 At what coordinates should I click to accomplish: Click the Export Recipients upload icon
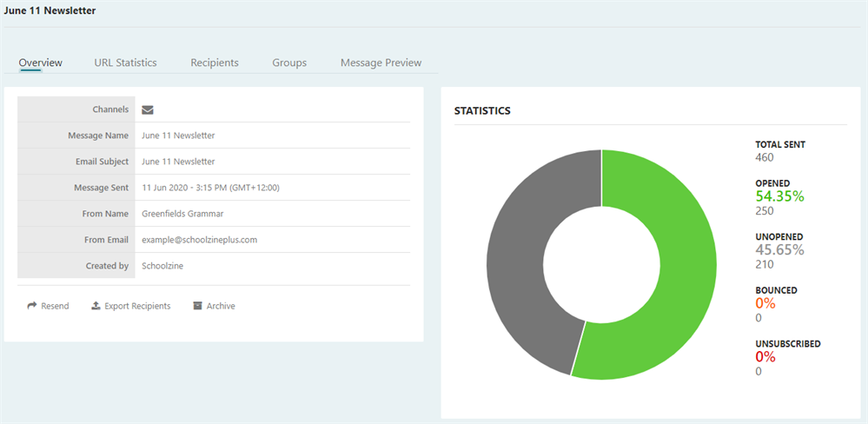click(x=96, y=306)
